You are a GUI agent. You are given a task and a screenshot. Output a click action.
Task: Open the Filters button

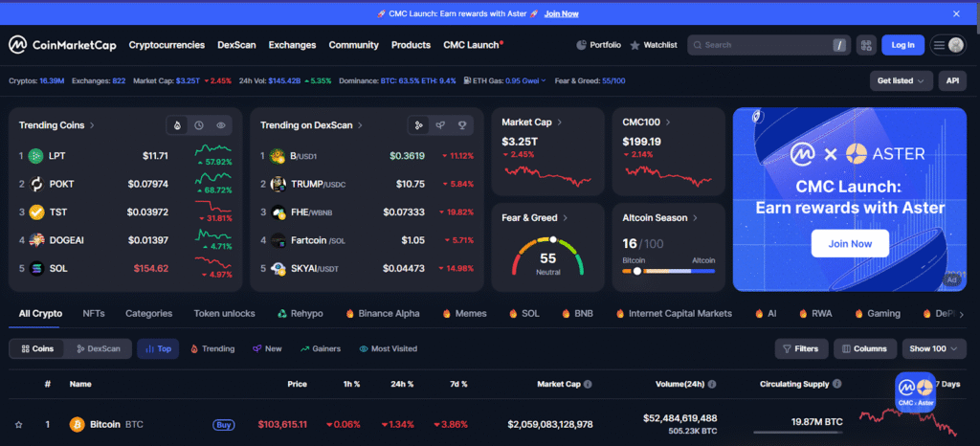coord(801,348)
